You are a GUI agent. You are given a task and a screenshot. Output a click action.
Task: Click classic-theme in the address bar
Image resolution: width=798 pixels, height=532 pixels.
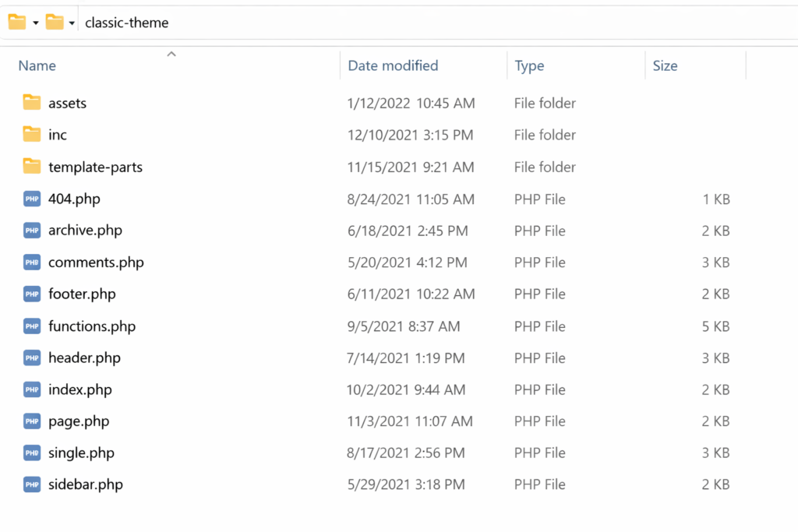click(126, 23)
